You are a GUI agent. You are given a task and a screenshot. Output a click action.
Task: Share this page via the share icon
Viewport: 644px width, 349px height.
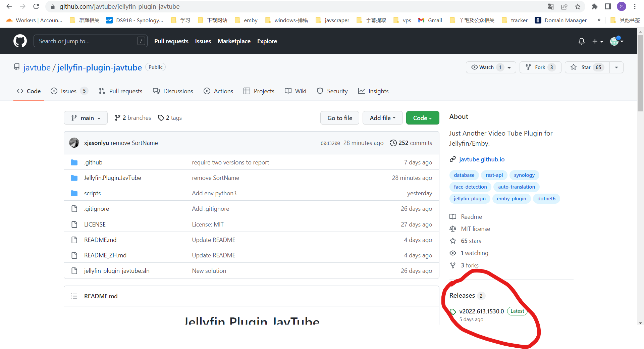[564, 6]
